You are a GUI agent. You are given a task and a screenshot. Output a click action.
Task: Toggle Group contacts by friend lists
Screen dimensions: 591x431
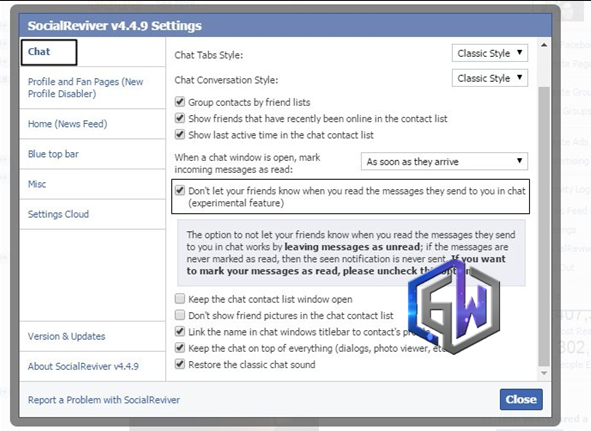[180, 102]
